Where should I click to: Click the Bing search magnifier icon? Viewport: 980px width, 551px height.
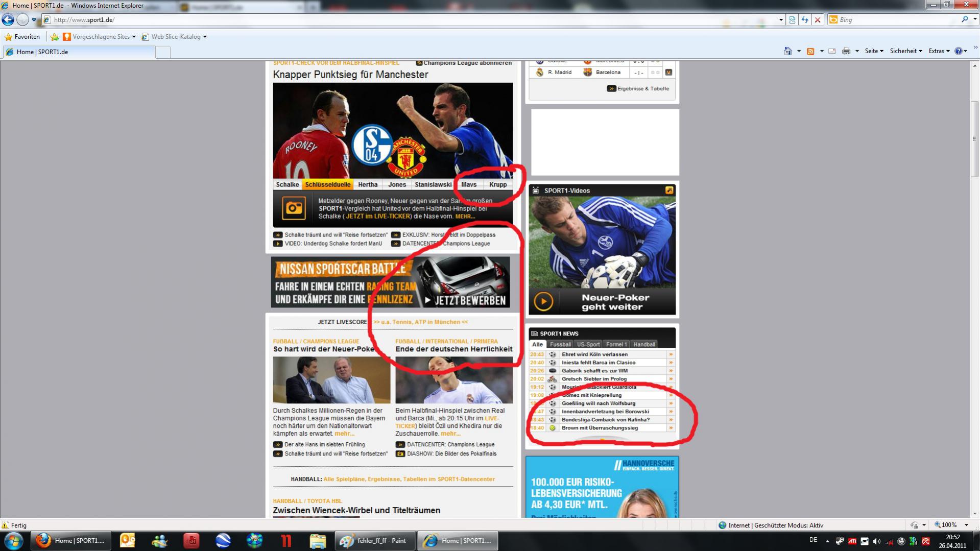point(964,19)
